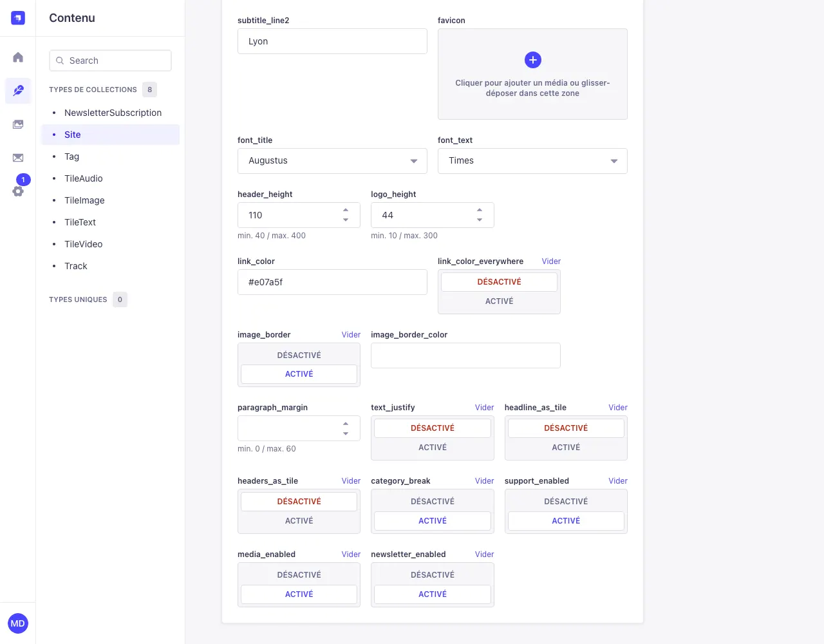This screenshot has width=824, height=644.
Task: Focus the sidebar Search field
Action: point(110,61)
